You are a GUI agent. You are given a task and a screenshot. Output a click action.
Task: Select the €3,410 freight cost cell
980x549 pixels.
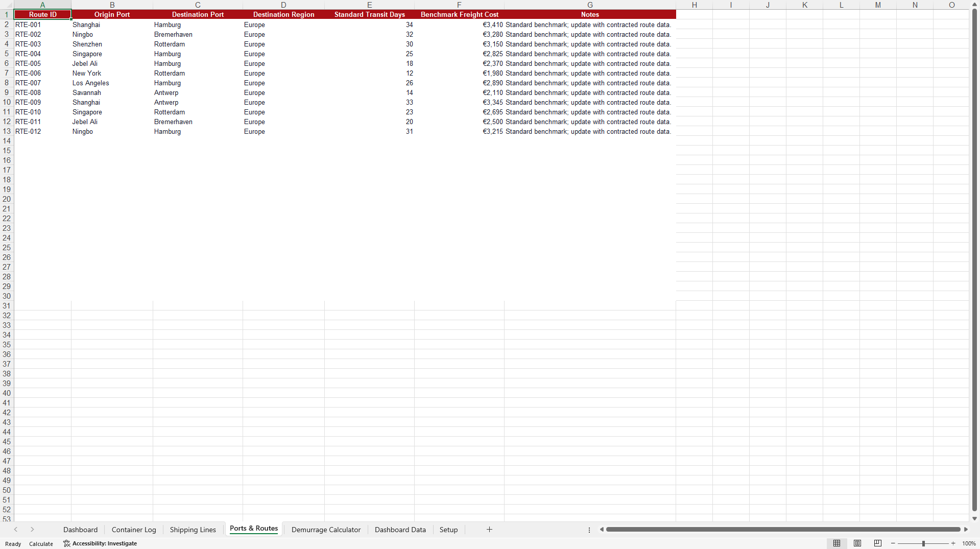point(459,25)
